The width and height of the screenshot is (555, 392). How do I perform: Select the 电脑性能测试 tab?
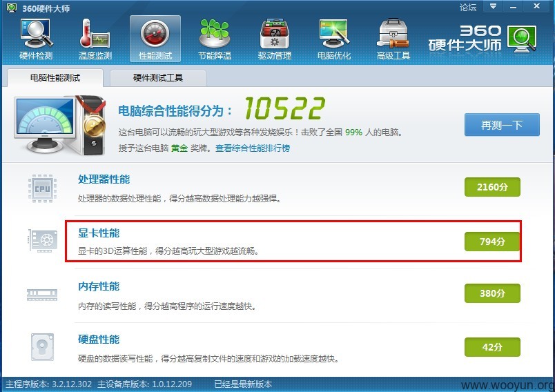click(55, 78)
